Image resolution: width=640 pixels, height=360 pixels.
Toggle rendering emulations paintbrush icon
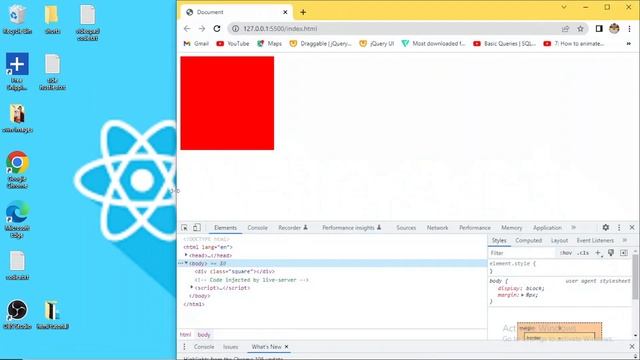611,253
